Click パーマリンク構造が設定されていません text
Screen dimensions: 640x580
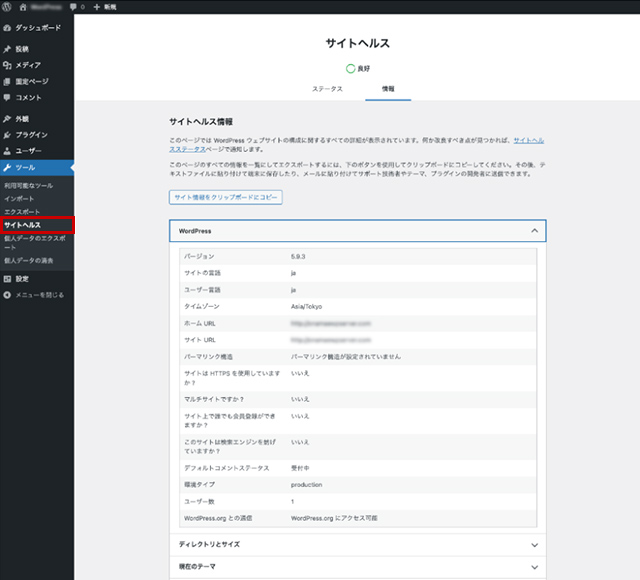(x=346, y=357)
